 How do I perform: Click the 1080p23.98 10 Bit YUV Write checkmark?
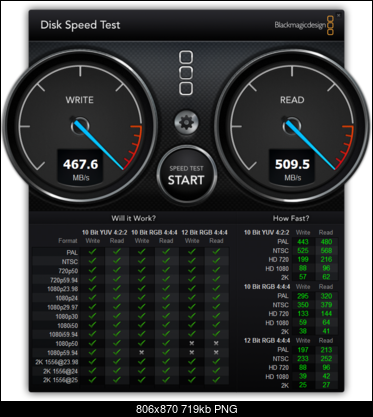pyautogui.click(x=92, y=288)
